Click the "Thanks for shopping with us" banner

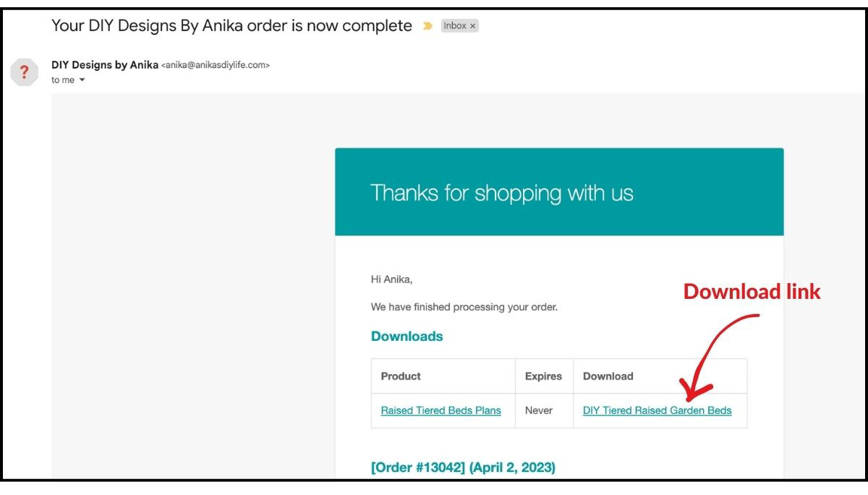[501, 192]
